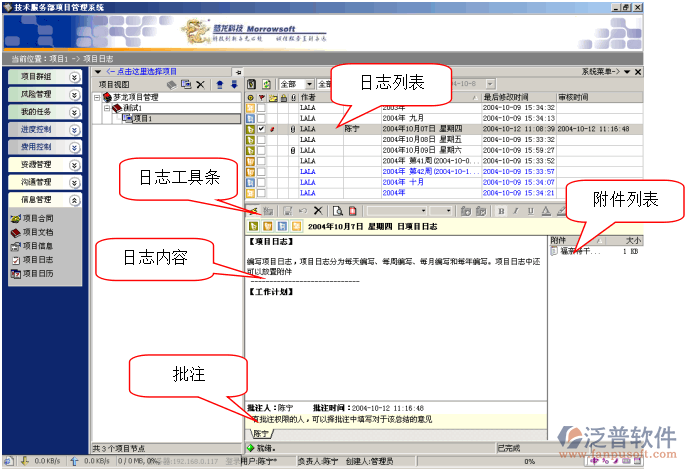Select 测试1 in the project tree
The image size is (687, 470).
pyautogui.click(x=132, y=108)
